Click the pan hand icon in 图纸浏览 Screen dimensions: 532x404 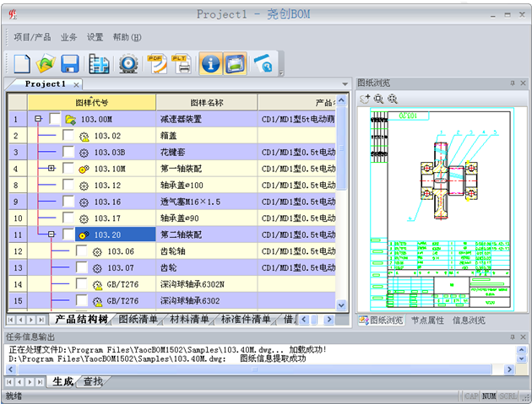tap(365, 99)
